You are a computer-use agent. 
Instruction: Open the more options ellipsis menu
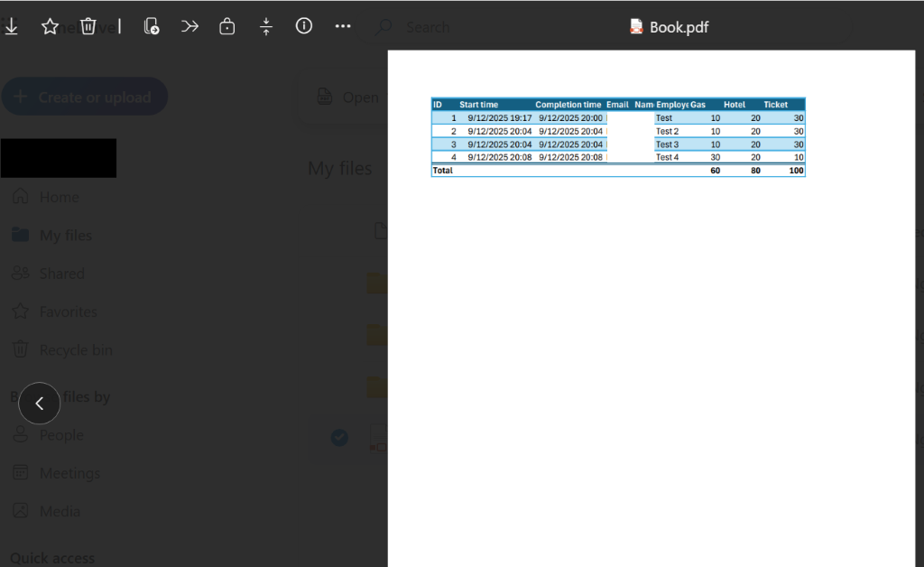point(343,26)
